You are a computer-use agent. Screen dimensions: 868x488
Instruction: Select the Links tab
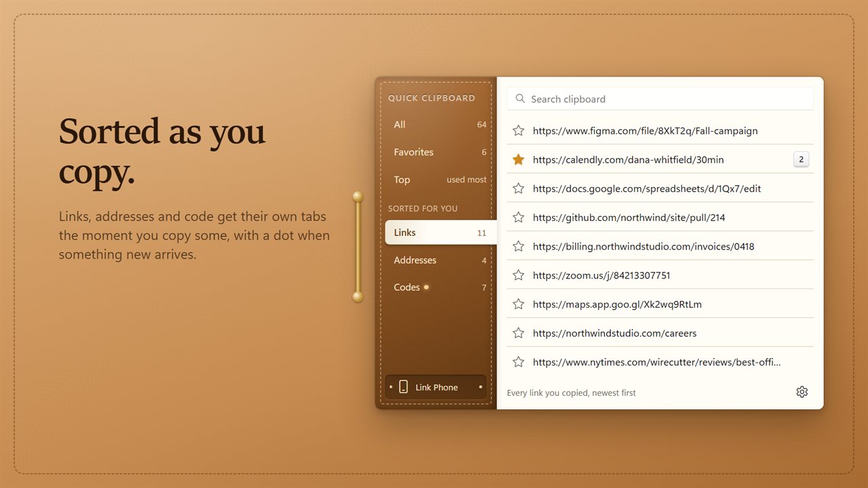pyautogui.click(x=441, y=232)
